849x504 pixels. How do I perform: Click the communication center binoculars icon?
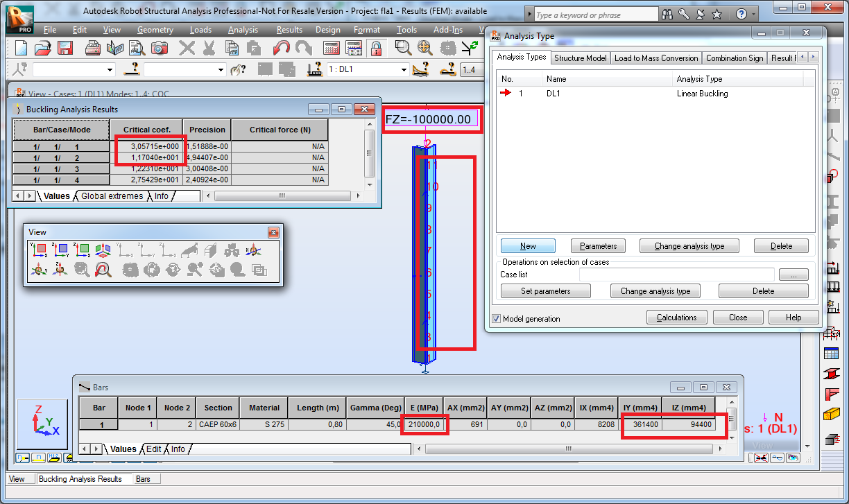click(667, 15)
